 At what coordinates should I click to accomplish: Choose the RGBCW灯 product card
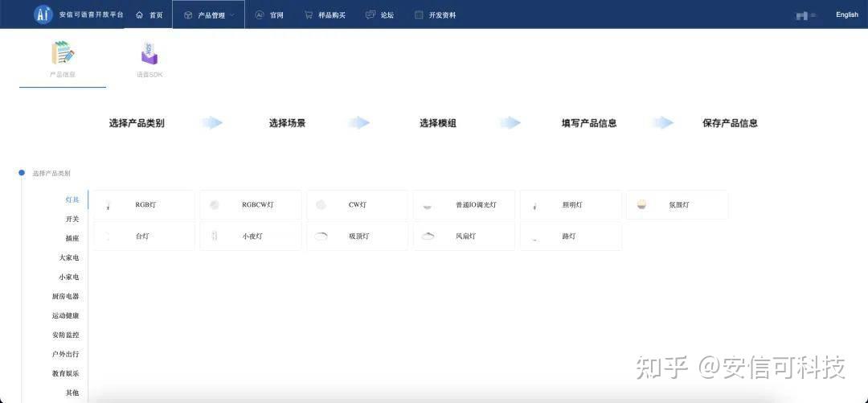(251, 204)
